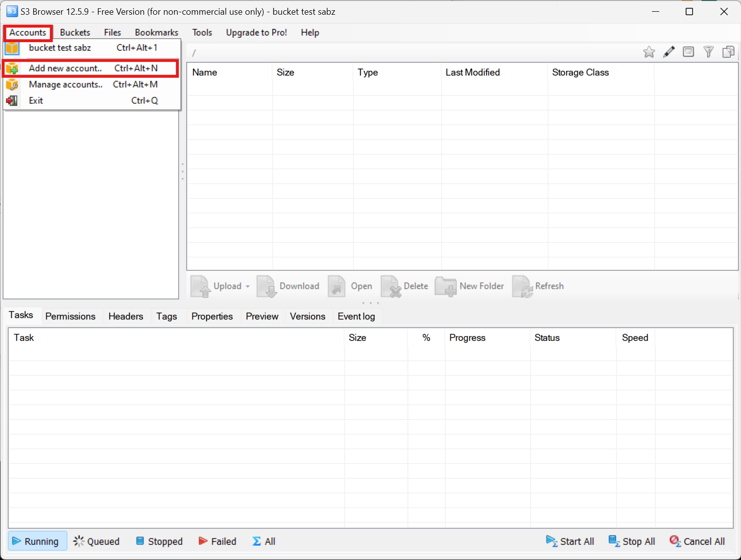Click the Delete icon with red cross
Image resolution: width=741 pixels, height=560 pixels.
pos(405,286)
